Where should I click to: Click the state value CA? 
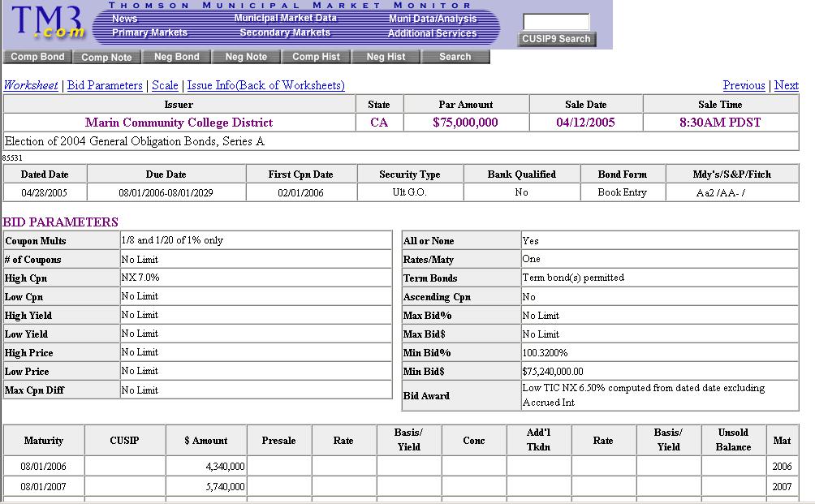tap(379, 123)
